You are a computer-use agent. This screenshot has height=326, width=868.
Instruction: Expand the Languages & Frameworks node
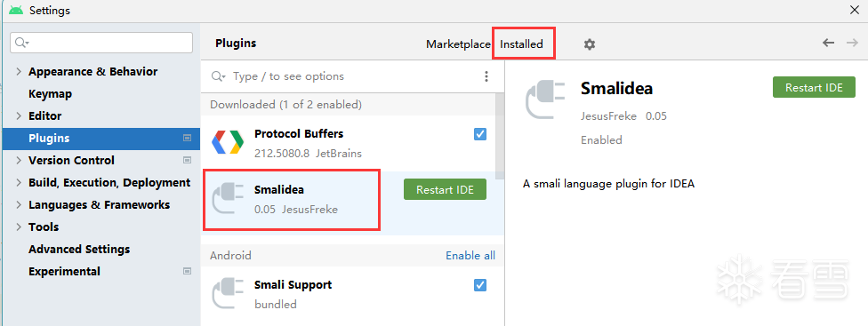(19, 204)
